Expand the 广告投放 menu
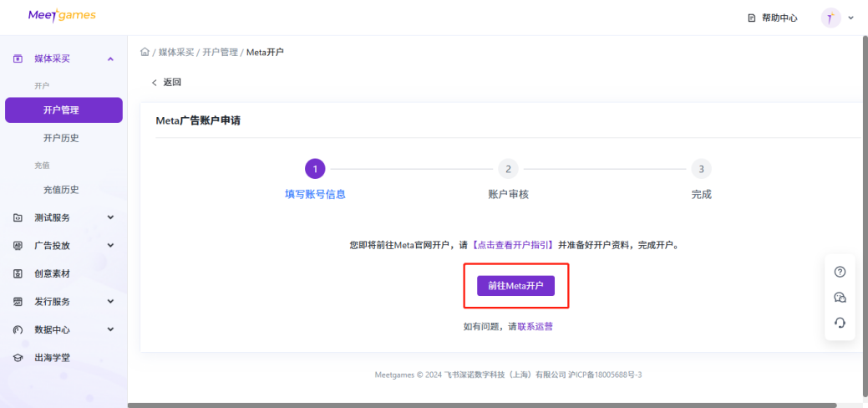Viewport: 868px width, 408px height. pos(110,246)
